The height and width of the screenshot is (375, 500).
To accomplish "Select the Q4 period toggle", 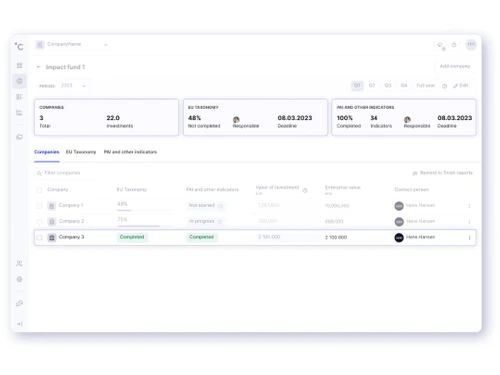I will (404, 85).
